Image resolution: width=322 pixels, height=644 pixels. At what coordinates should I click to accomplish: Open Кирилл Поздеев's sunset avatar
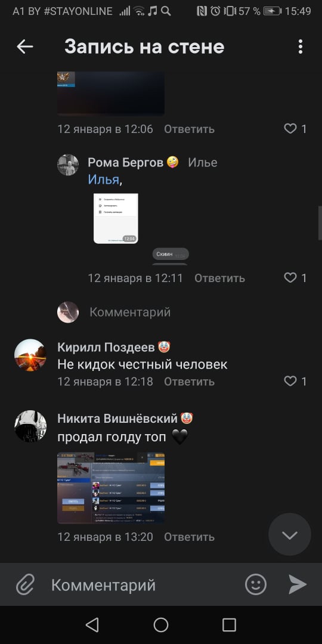tap(30, 355)
